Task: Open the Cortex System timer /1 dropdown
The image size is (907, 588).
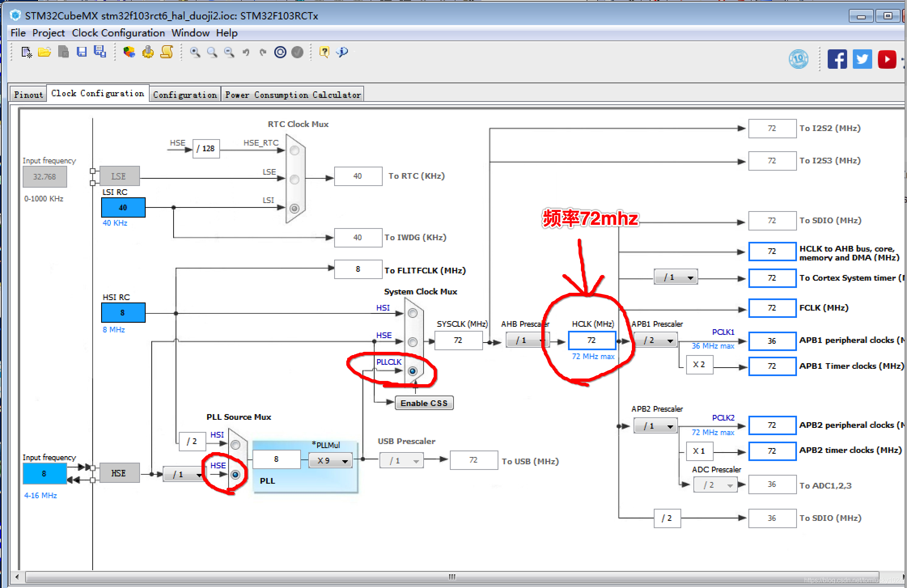Action: point(676,277)
